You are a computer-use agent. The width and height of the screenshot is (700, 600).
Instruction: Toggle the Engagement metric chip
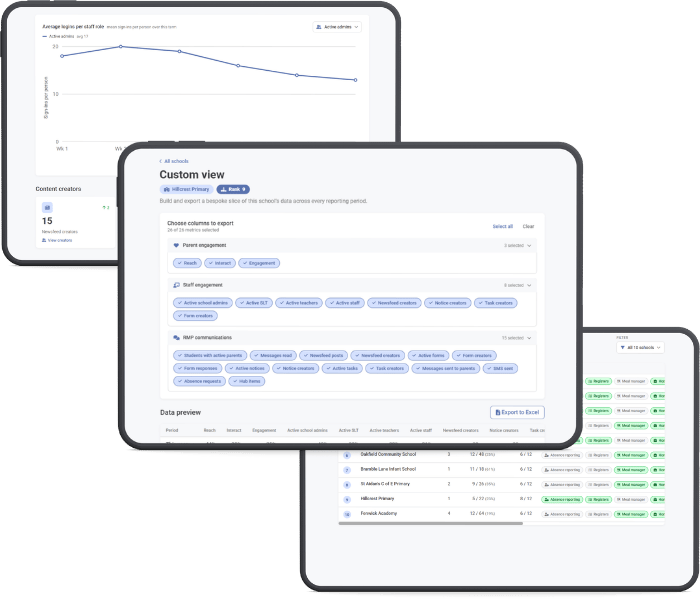click(x=259, y=263)
